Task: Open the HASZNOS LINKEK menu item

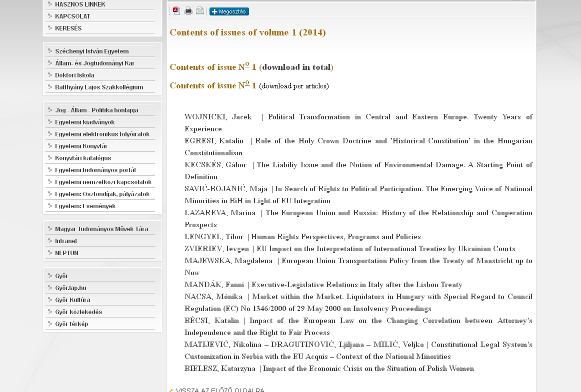Action: click(x=80, y=4)
